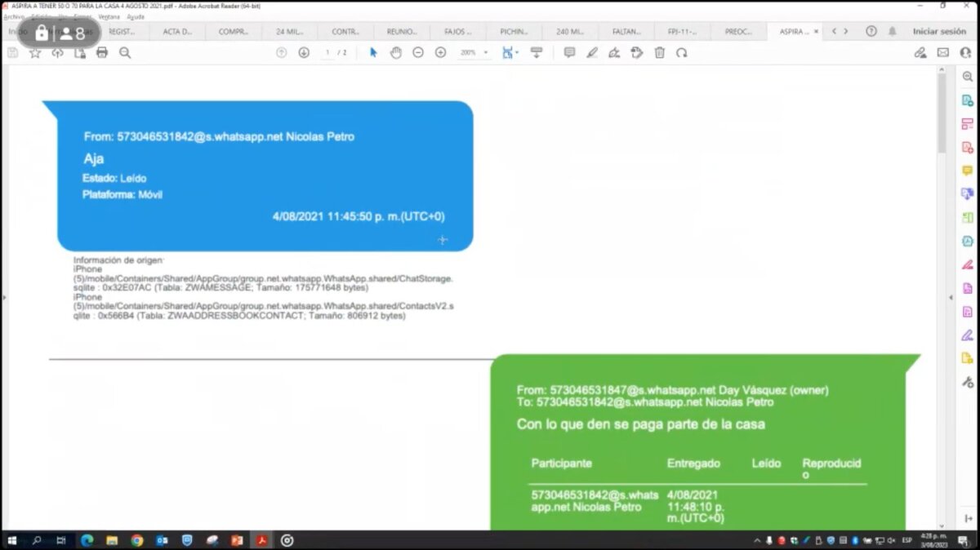Viewport: 980px width, 550px height.
Task: Open Google Chrome from the taskbar
Action: click(x=137, y=540)
